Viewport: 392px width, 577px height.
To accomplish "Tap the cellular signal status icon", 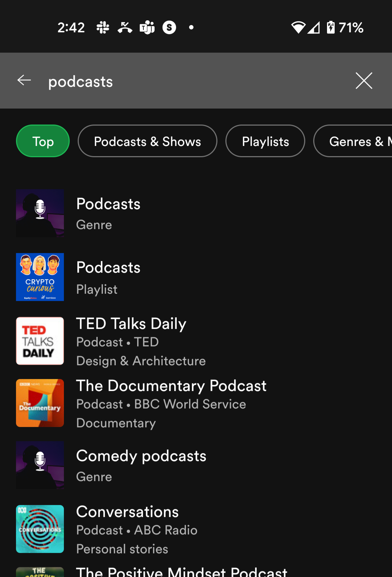I will pyautogui.click(x=314, y=27).
